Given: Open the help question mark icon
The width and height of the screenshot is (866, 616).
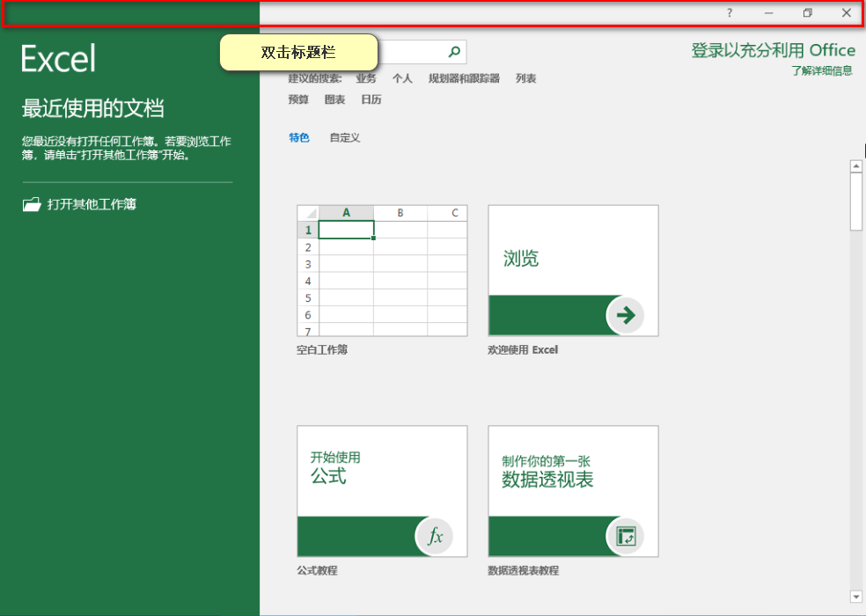Looking at the screenshot, I should coord(730,12).
